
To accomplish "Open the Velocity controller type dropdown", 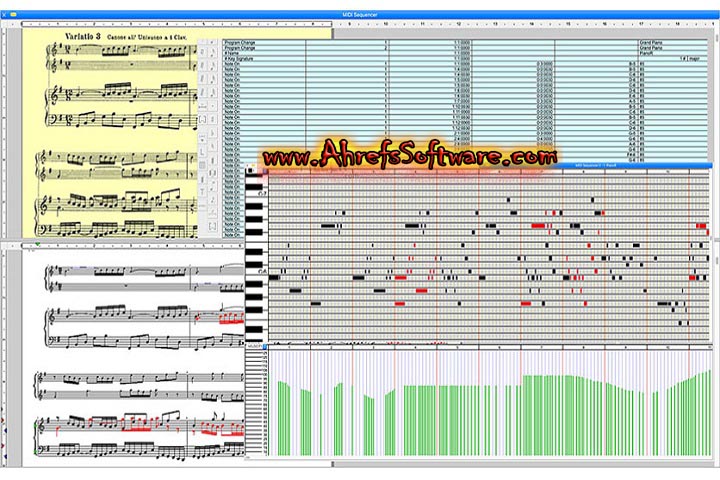I will (x=256, y=346).
